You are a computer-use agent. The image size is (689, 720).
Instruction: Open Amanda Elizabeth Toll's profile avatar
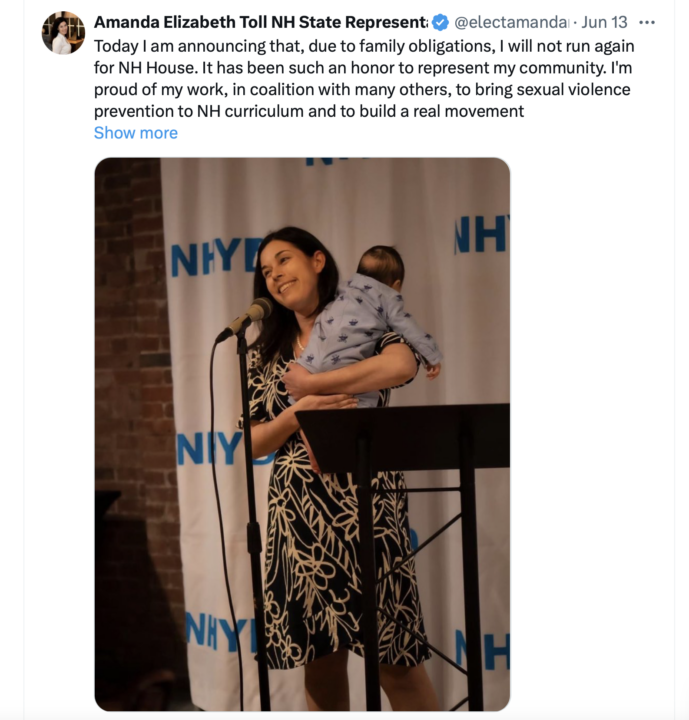pyautogui.click(x=63, y=33)
